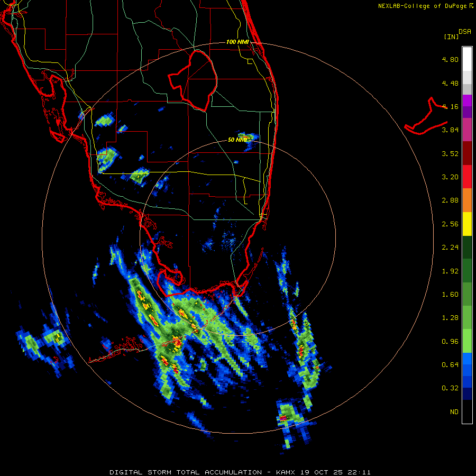This screenshot has height=476, width=476.
Task: Pick the bright magenta legend swatch
Action: click(x=467, y=100)
